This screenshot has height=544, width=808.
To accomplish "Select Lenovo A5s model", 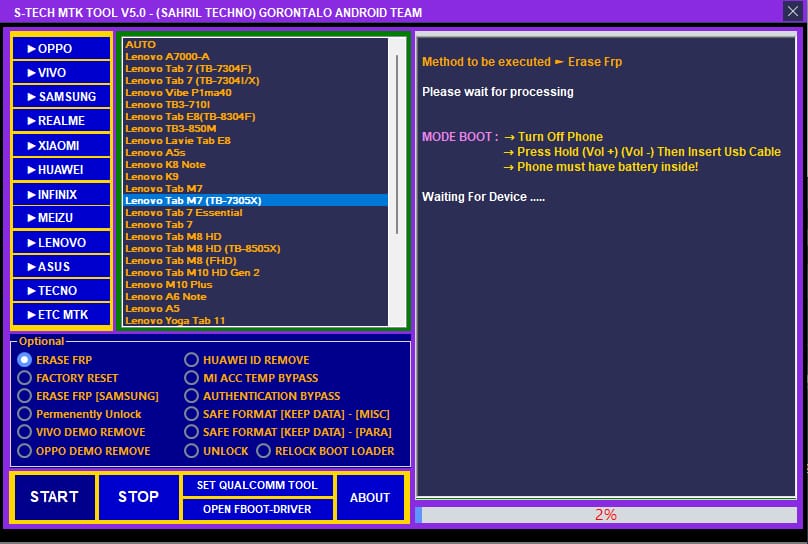I will 256,152.
